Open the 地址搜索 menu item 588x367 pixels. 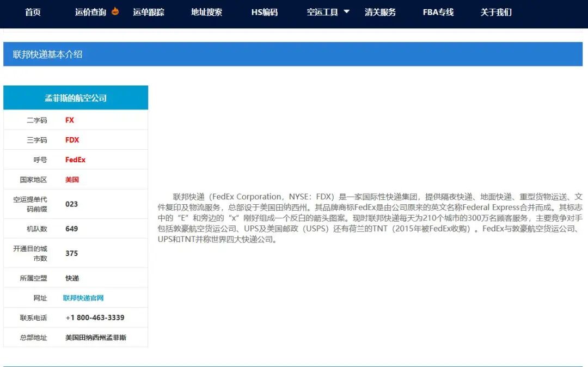coord(207,13)
